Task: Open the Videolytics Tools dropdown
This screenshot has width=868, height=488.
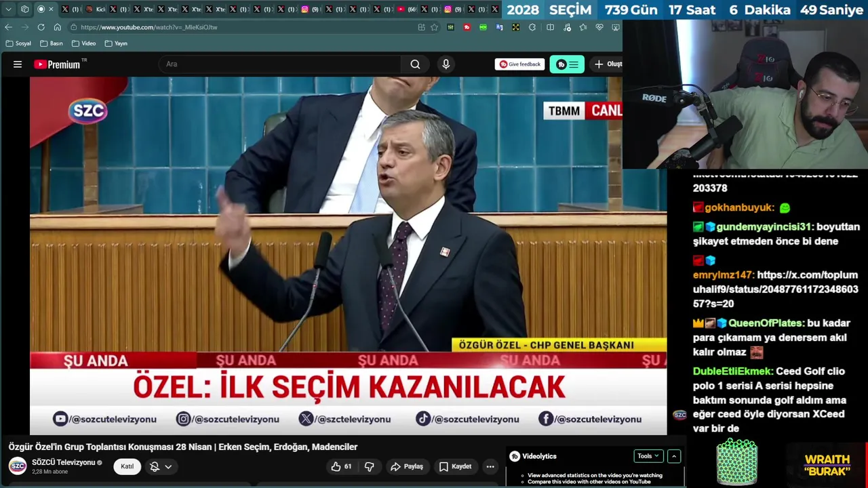Action: click(648, 456)
